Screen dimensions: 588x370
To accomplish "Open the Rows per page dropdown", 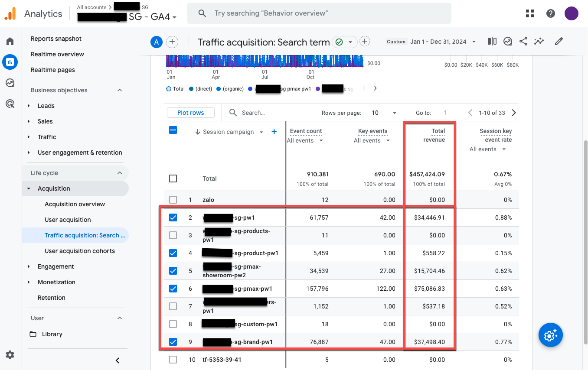I will (x=384, y=113).
